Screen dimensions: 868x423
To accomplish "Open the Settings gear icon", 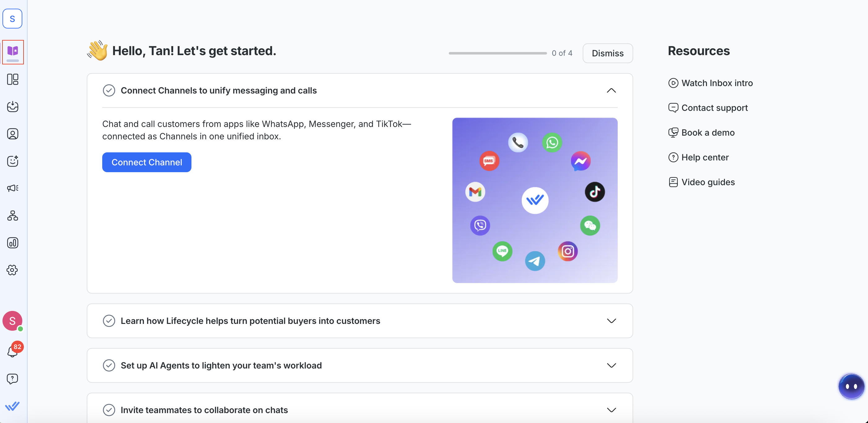I will point(12,270).
